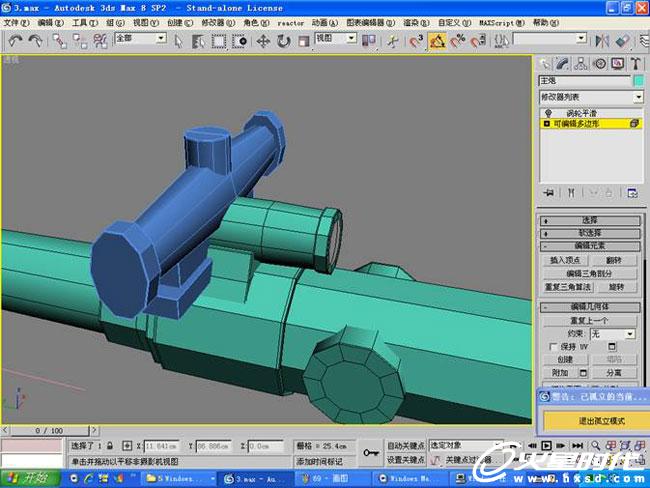Select the Select and Link tool

pos(60,41)
